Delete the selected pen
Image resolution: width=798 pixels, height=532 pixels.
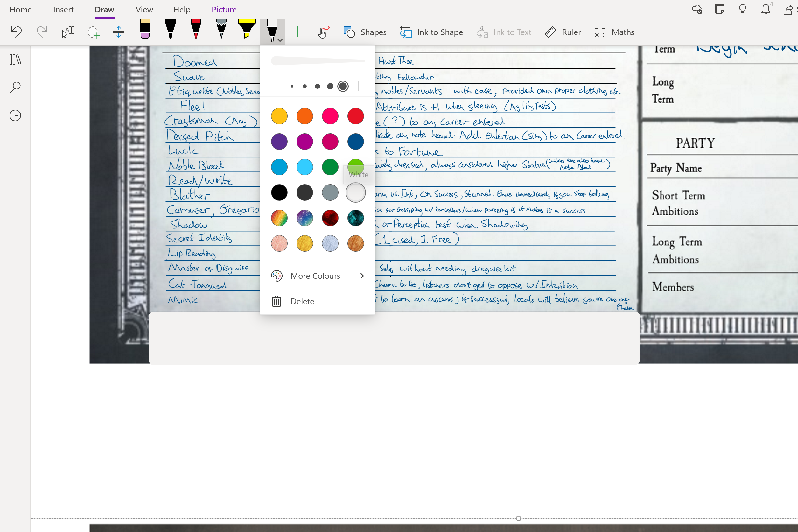[x=302, y=301]
